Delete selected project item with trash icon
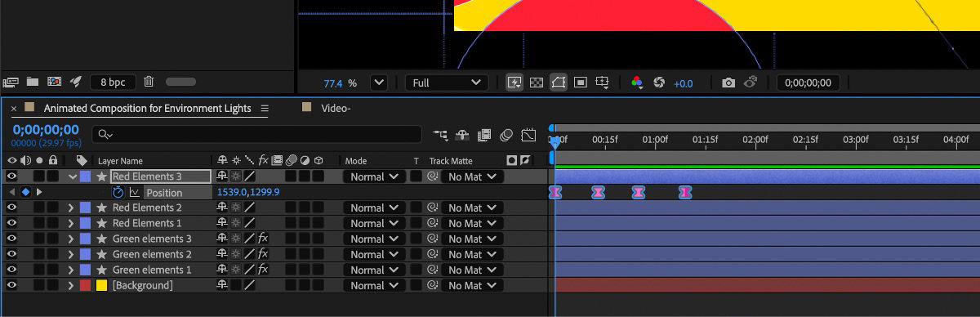The height and width of the screenshot is (317, 980). pyautogui.click(x=149, y=82)
